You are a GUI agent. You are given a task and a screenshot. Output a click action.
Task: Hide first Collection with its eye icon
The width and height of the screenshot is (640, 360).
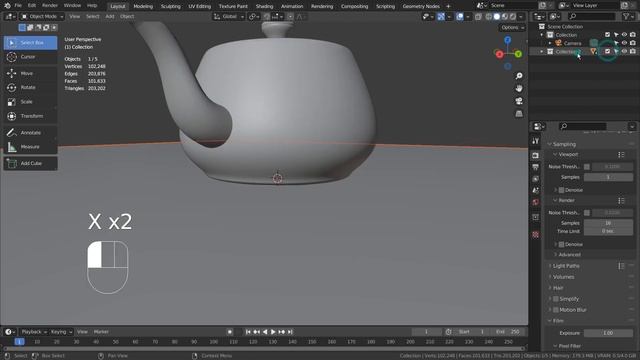click(x=624, y=35)
